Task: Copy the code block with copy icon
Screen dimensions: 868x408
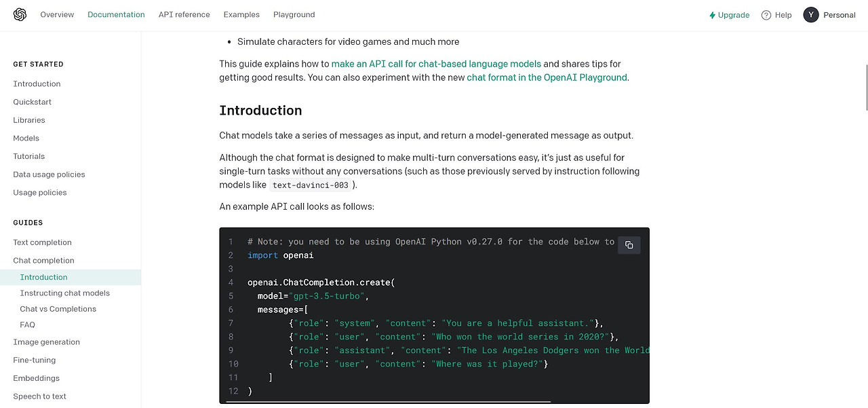Action: tap(629, 245)
